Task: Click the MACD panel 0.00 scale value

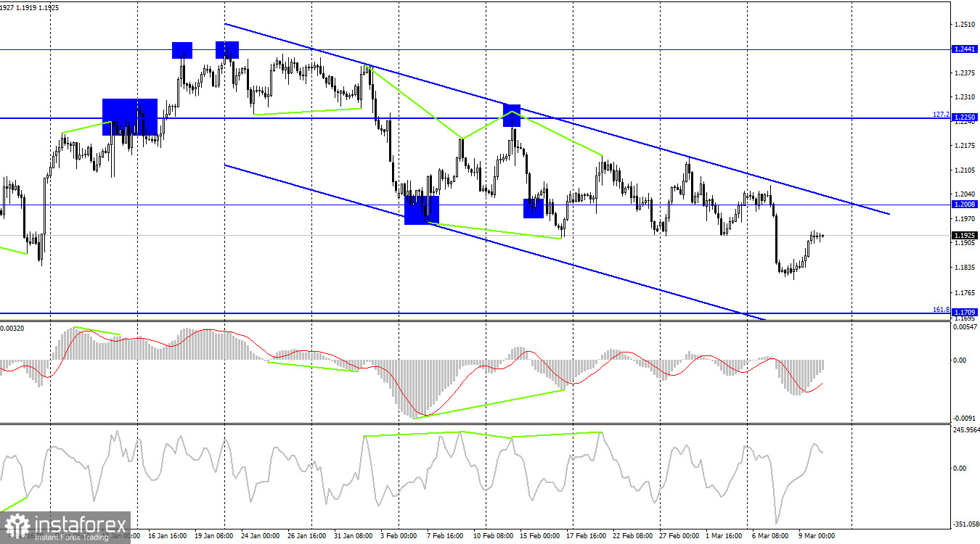Action: 960,360
